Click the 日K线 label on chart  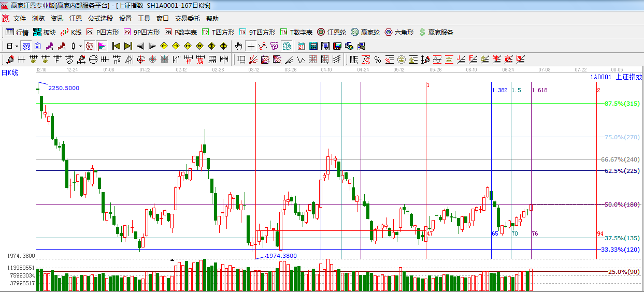tap(9, 72)
